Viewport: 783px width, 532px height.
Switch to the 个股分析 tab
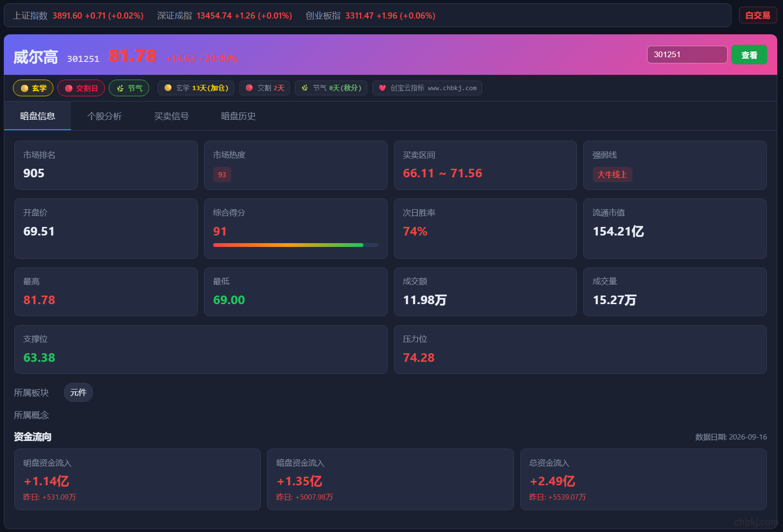[104, 116]
